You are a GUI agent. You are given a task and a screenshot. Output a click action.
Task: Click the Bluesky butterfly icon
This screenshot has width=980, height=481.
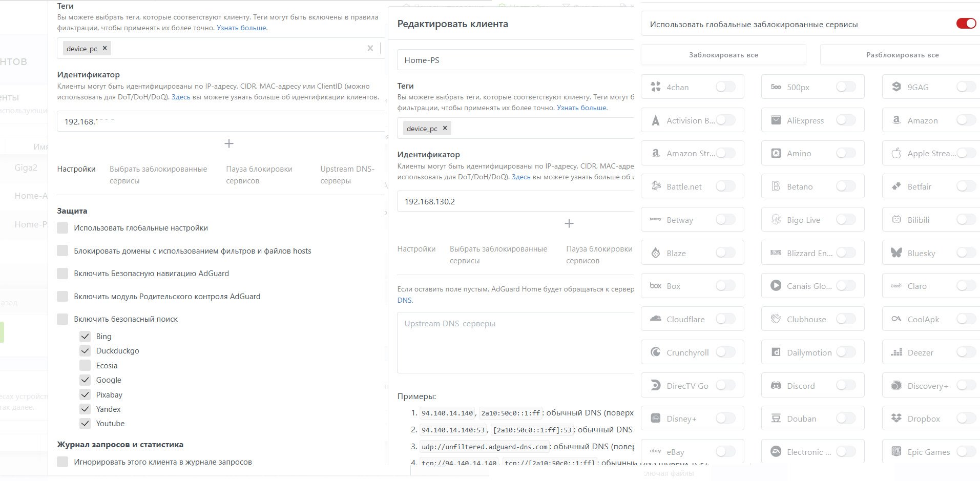pyautogui.click(x=896, y=253)
